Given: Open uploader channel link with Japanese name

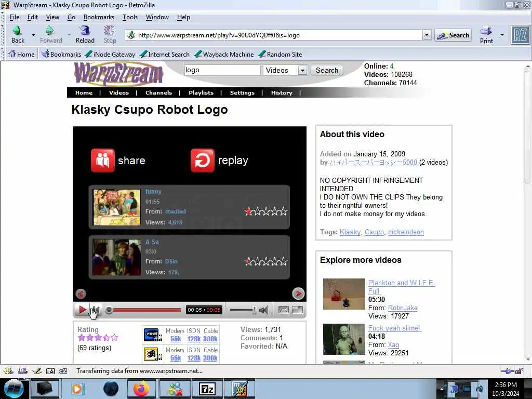Looking at the screenshot, I should point(373,163).
